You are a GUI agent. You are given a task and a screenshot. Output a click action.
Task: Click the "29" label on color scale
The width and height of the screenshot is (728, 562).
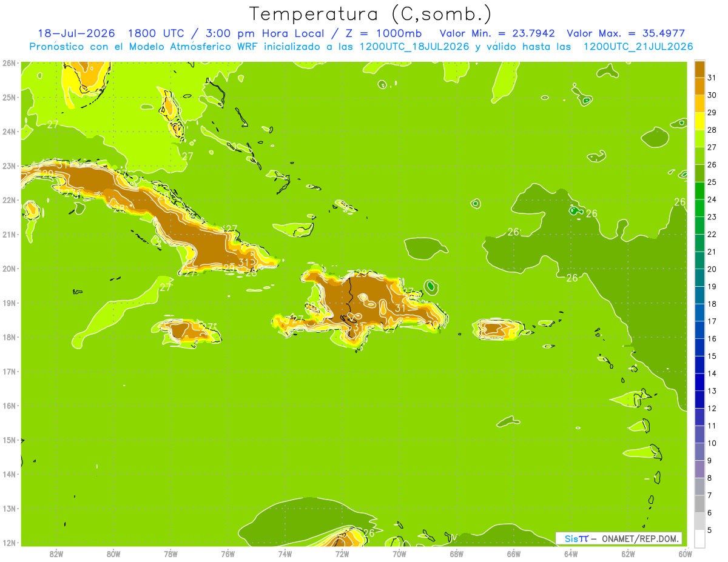712,112
